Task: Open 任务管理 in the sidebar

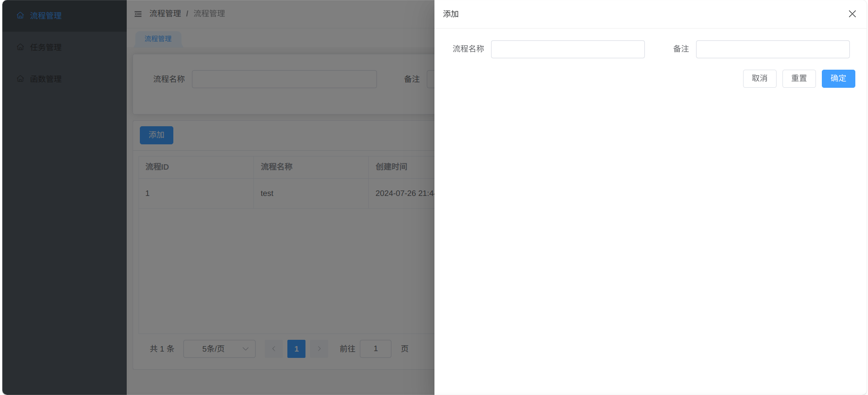Action: (x=64, y=48)
